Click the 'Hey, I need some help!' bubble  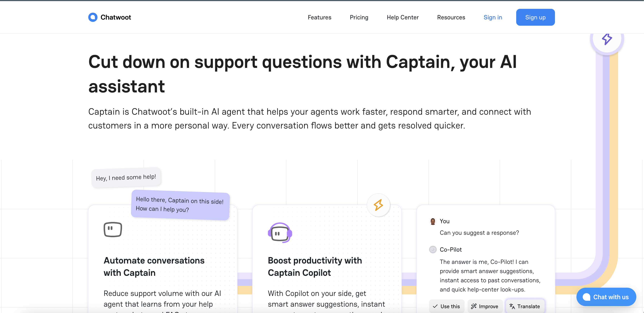tap(126, 177)
